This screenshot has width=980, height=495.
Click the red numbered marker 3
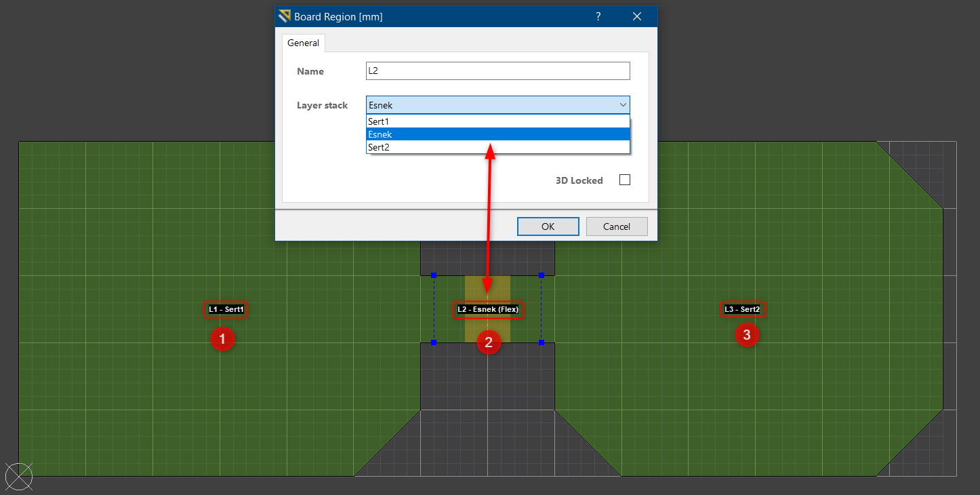pos(747,334)
